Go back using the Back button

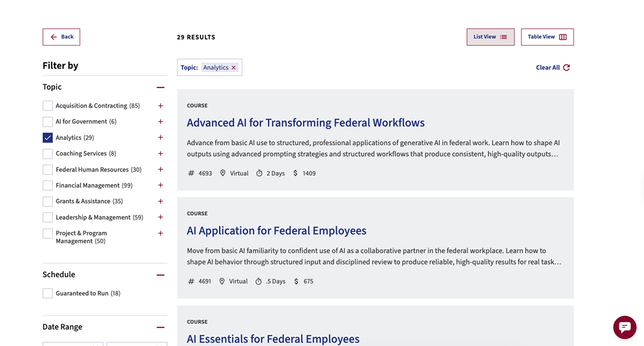click(62, 37)
